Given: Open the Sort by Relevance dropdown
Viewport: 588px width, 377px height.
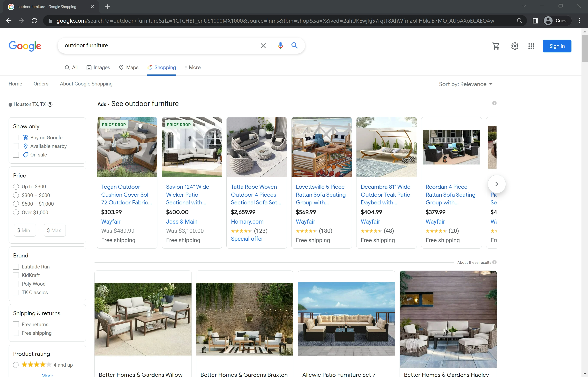Looking at the screenshot, I should [465, 84].
